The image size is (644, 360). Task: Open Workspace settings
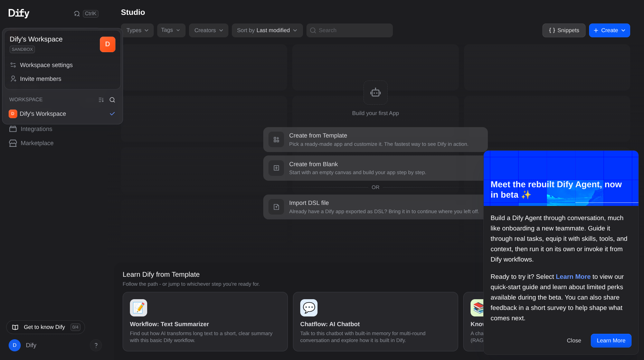point(62,65)
